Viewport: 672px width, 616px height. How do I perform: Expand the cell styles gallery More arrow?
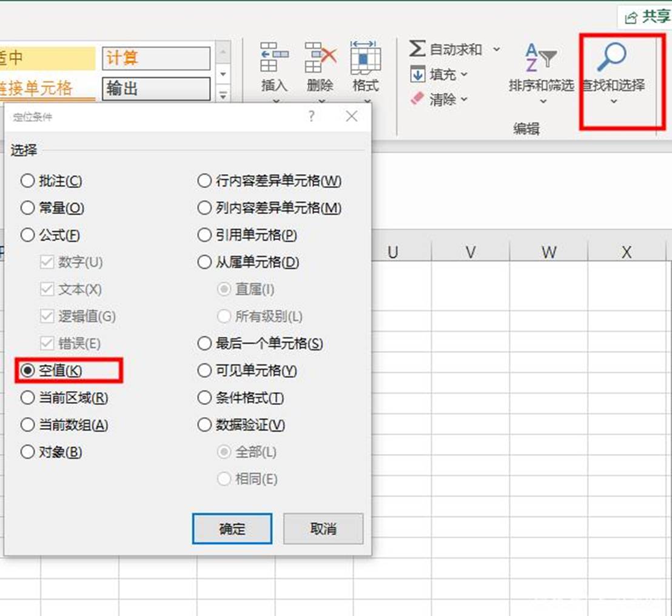click(x=223, y=95)
